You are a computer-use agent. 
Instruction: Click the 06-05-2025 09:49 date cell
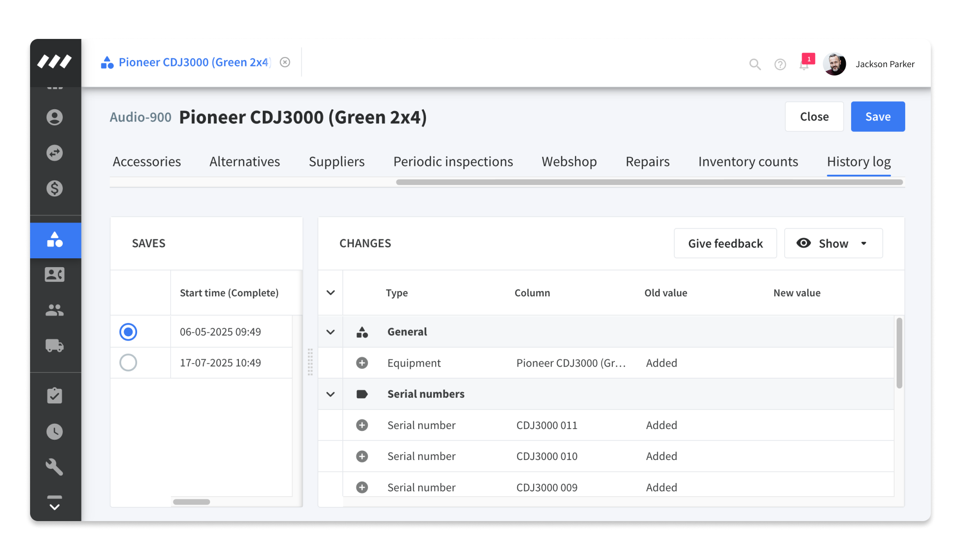[x=220, y=332]
